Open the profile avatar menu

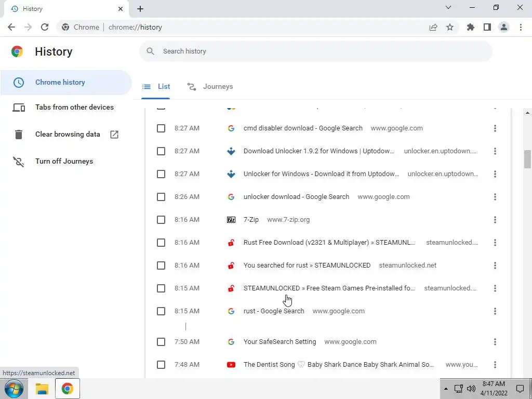[504, 27]
